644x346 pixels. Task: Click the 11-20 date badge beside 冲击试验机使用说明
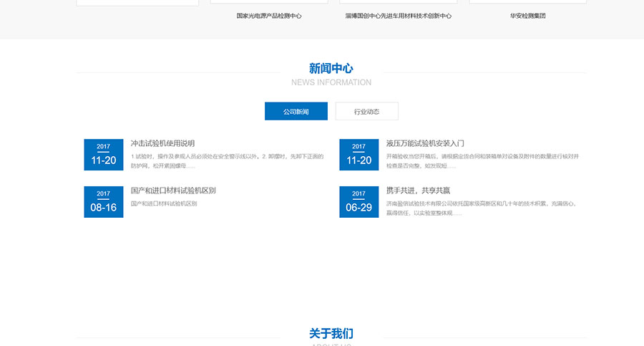[x=104, y=155]
